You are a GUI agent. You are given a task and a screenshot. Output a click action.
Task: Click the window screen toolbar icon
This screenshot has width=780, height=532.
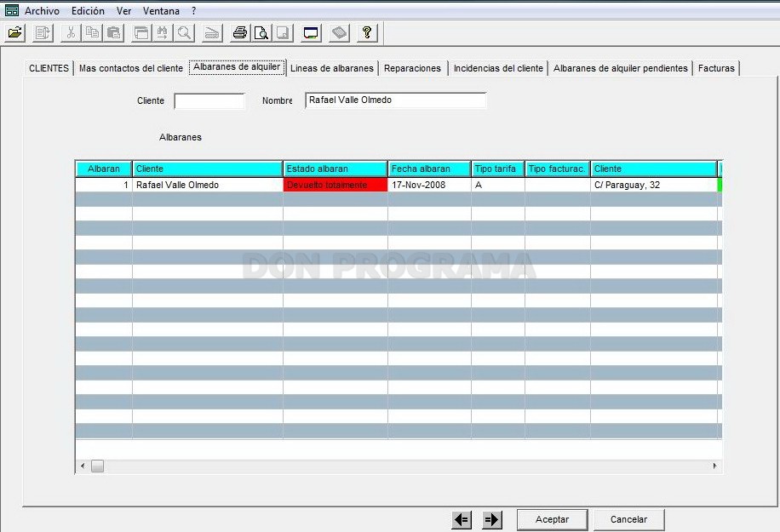(x=311, y=33)
